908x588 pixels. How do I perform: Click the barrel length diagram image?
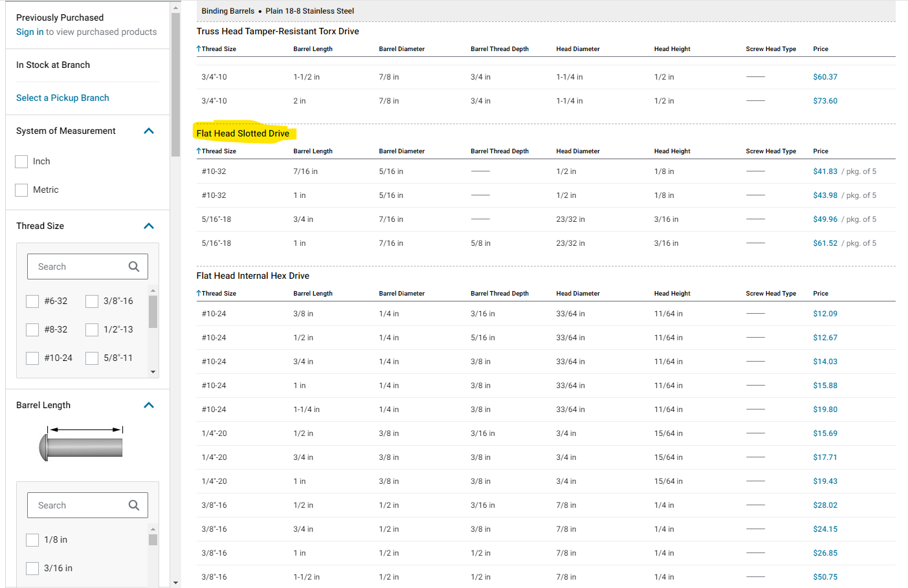click(82, 443)
